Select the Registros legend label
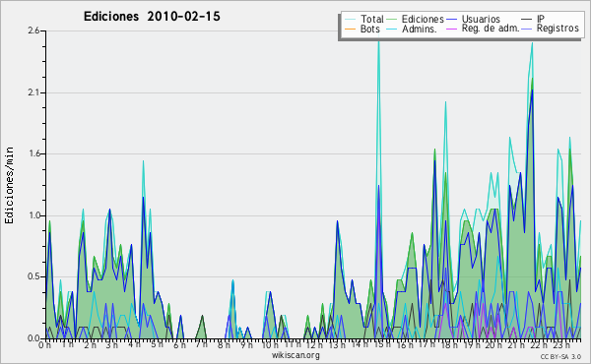 (558, 29)
